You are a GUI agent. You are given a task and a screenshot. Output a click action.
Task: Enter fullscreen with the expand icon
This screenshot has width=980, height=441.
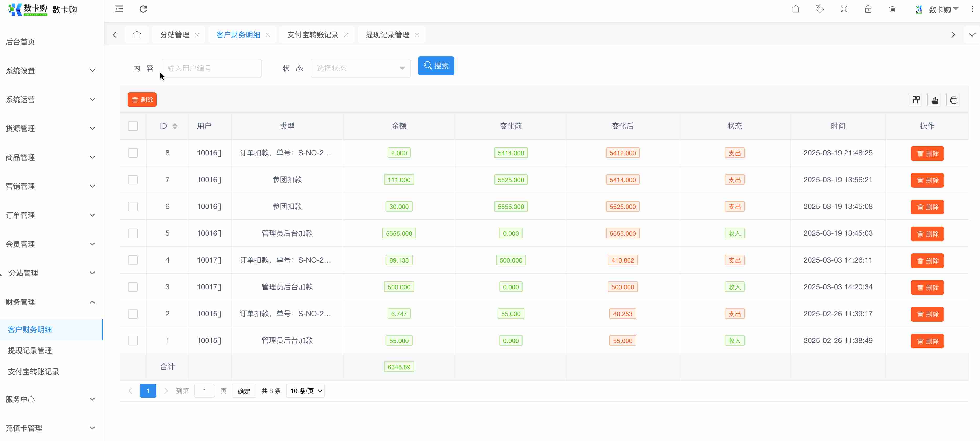(844, 9)
